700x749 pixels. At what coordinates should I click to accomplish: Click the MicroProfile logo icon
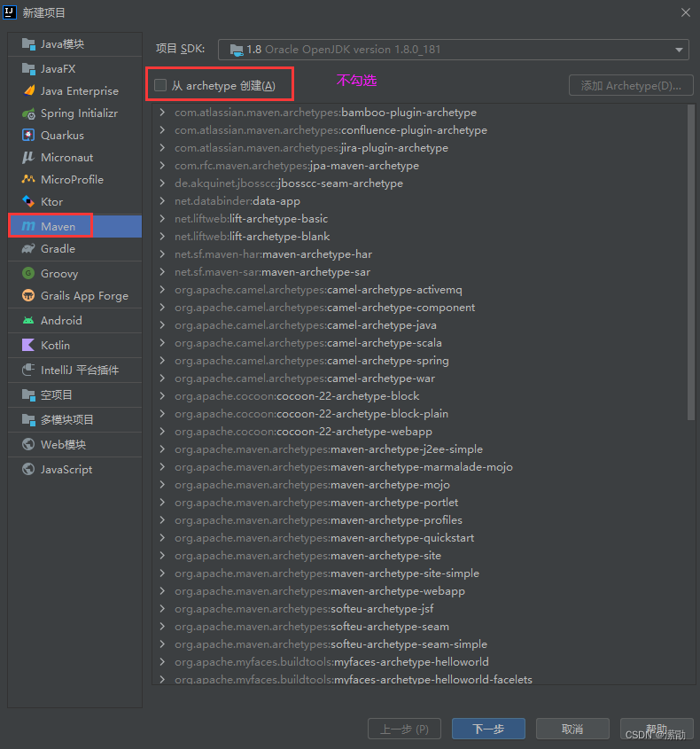[x=28, y=179]
